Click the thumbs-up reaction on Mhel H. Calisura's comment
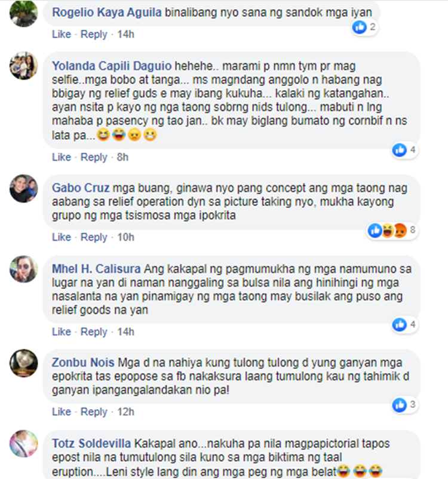This screenshot has height=479, width=448. [x=400, y=324]
